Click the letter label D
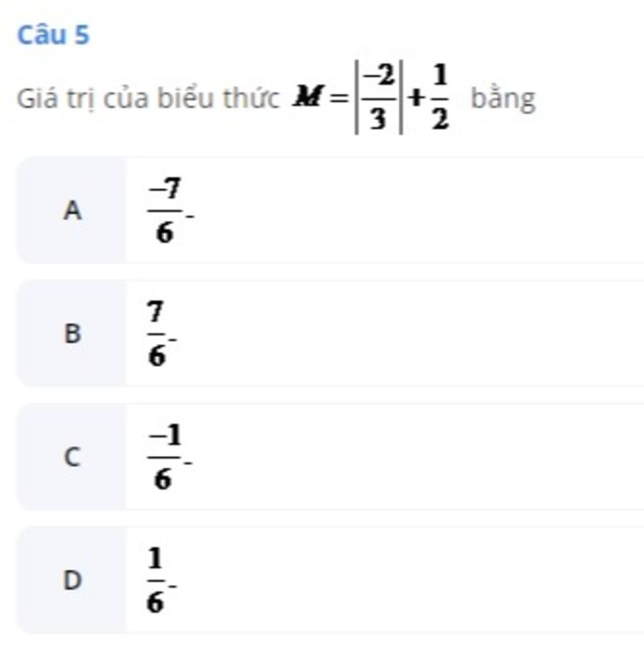Image resolution: width=644 pixels, height=657 pixels. [x=72, y=580]
